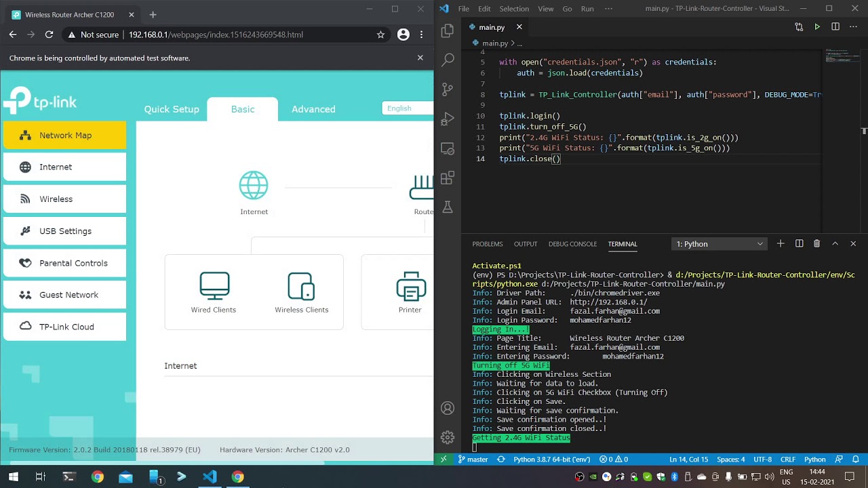Viewport: 868px width, 488px height.
Task: Open VS Code Remote Explorer view
Action: tap(448, 148)
